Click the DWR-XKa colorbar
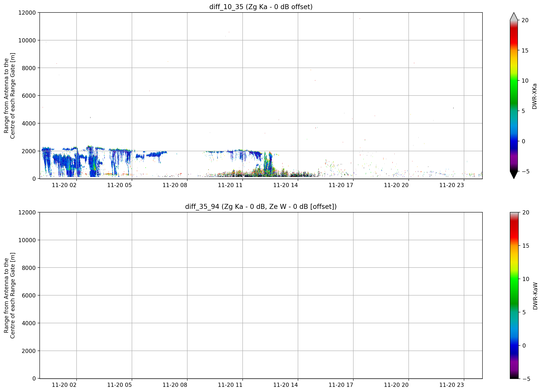Image resolution: width=542 pixels, height=392 pixels. coord(514,96)
